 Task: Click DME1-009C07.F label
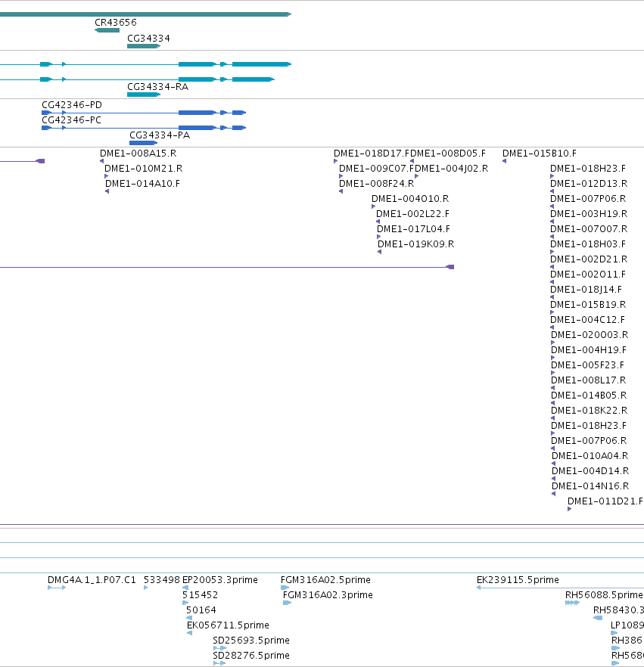click(x=377, y=169)
